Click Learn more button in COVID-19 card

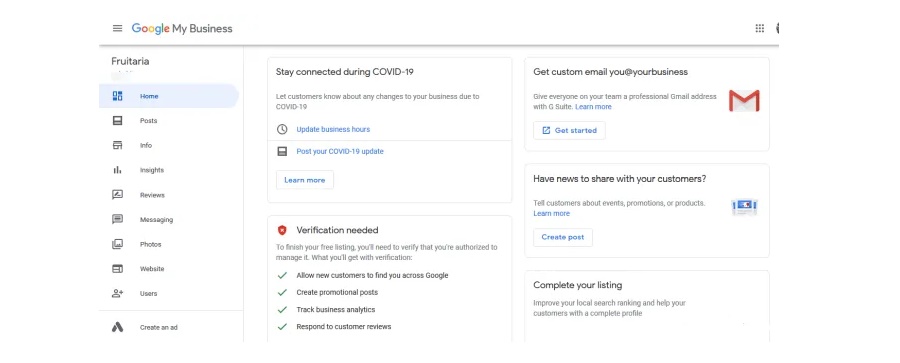click(305, 180)
